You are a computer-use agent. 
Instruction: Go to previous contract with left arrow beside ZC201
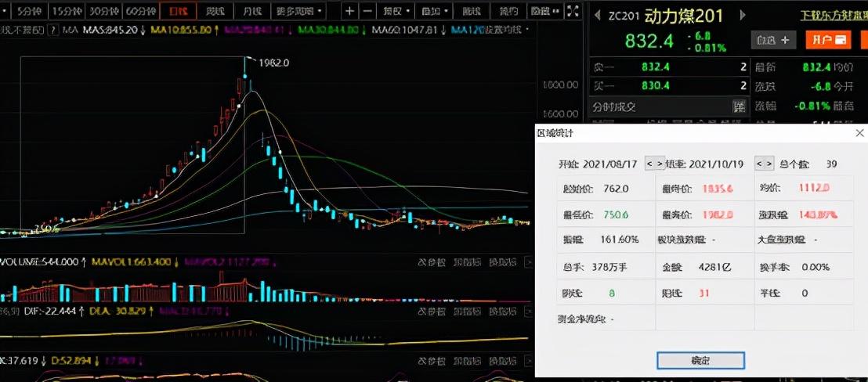(597, 16)
